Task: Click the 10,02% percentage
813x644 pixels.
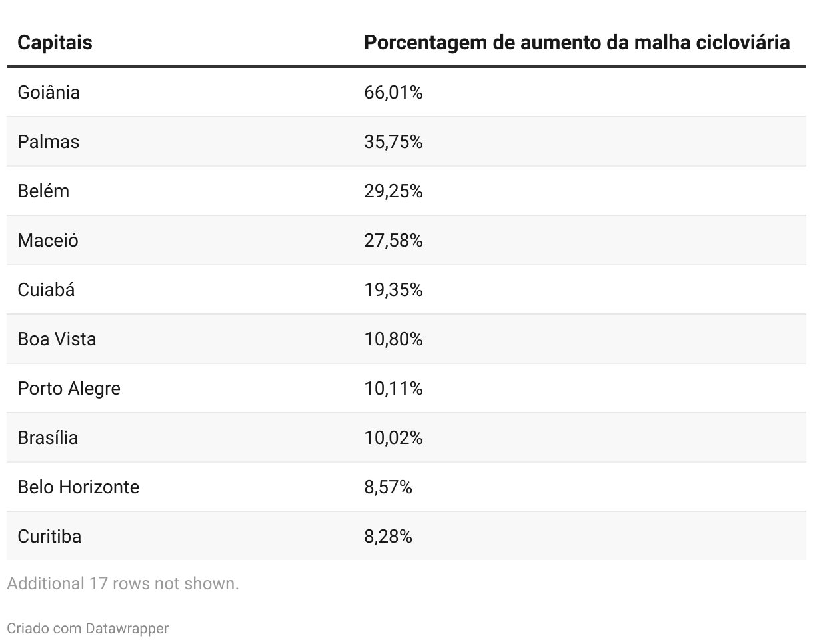Action: (x=393, y=437)
